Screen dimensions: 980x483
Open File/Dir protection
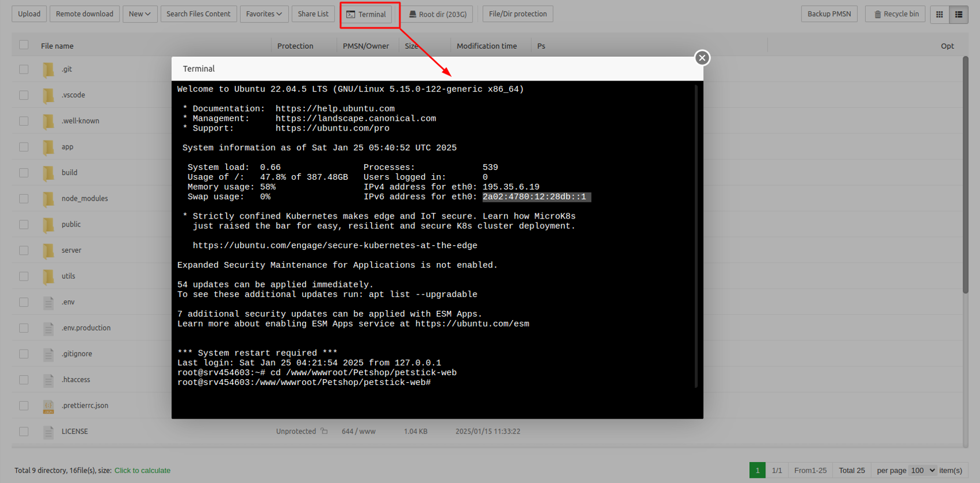tap(517, 14)
